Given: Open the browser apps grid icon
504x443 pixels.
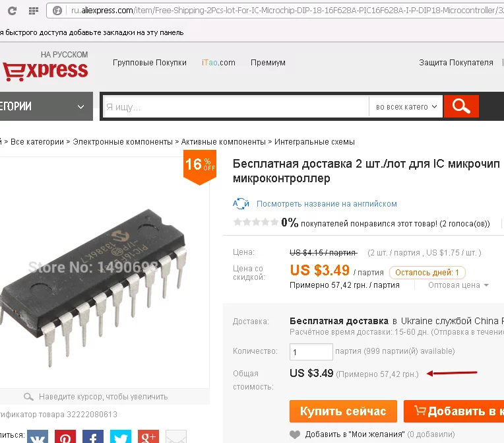Looking at the screenshot, I should (x=34, y=11).
